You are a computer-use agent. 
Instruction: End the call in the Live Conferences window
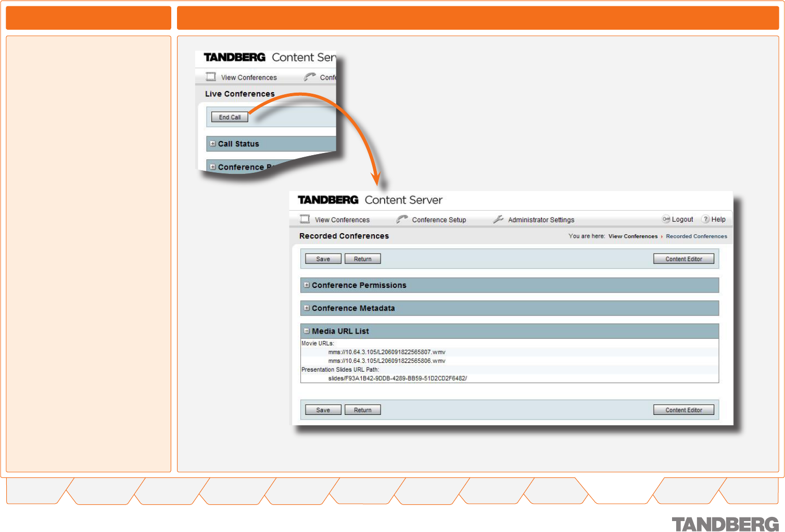230,117
